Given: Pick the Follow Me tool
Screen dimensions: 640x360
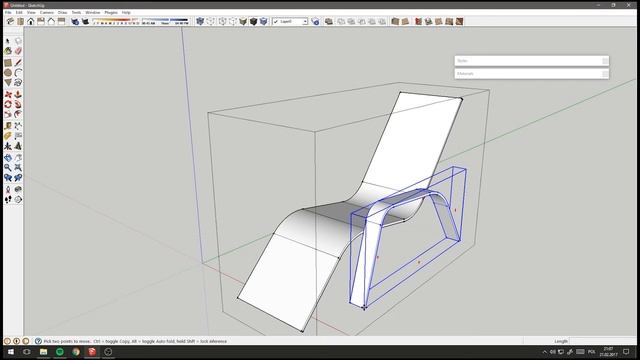Looking at the screenshot, I should click(x=18, y=104).
